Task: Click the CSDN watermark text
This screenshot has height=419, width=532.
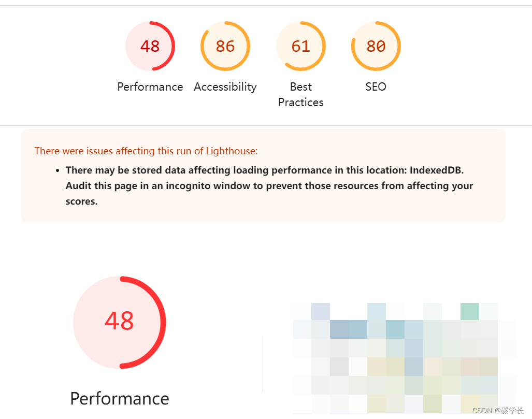Action: (x=498, y=411)
